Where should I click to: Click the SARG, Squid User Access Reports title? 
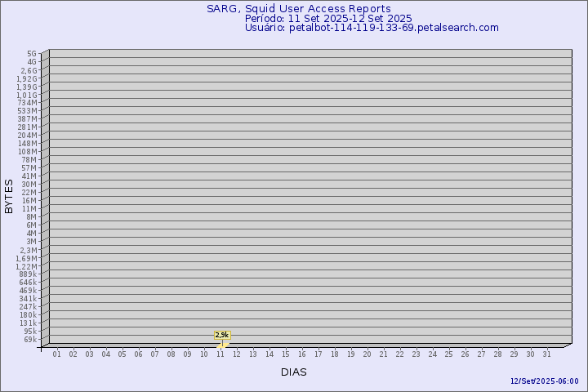tap(298, 9)
